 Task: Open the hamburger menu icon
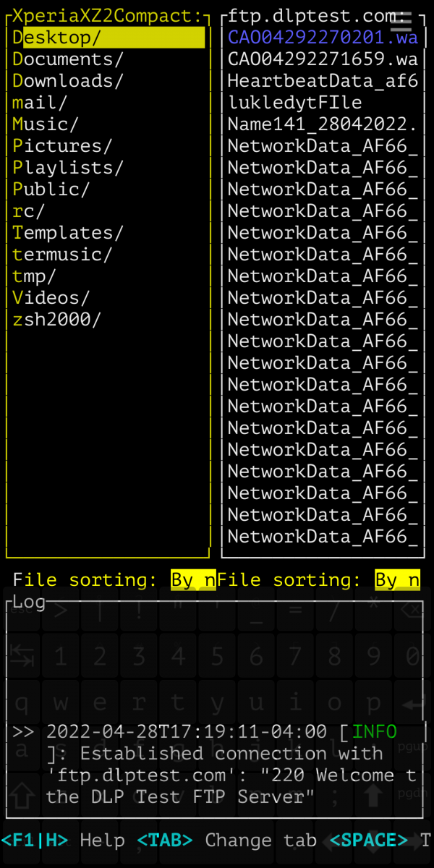coord(401,22)
